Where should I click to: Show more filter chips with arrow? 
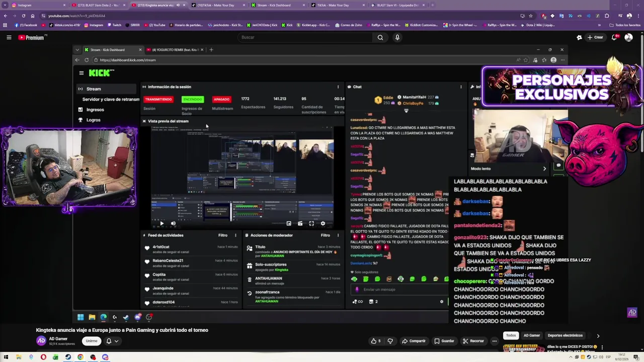point(598,335)
